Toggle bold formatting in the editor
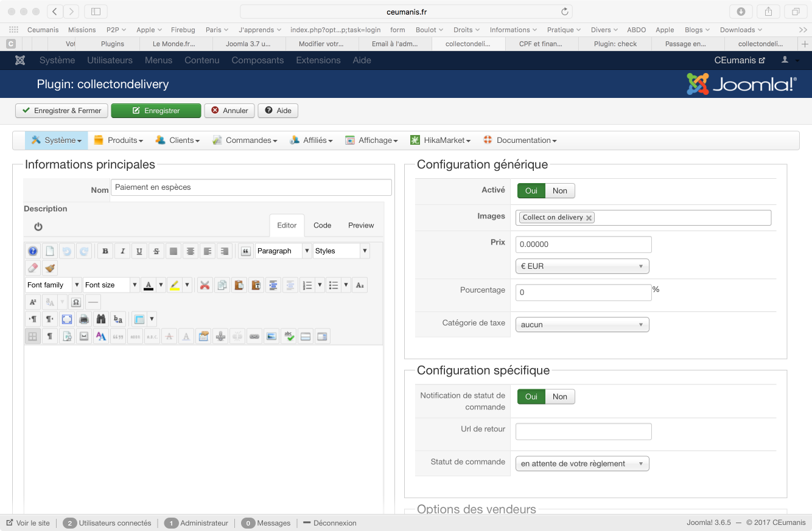 point(106,251)
